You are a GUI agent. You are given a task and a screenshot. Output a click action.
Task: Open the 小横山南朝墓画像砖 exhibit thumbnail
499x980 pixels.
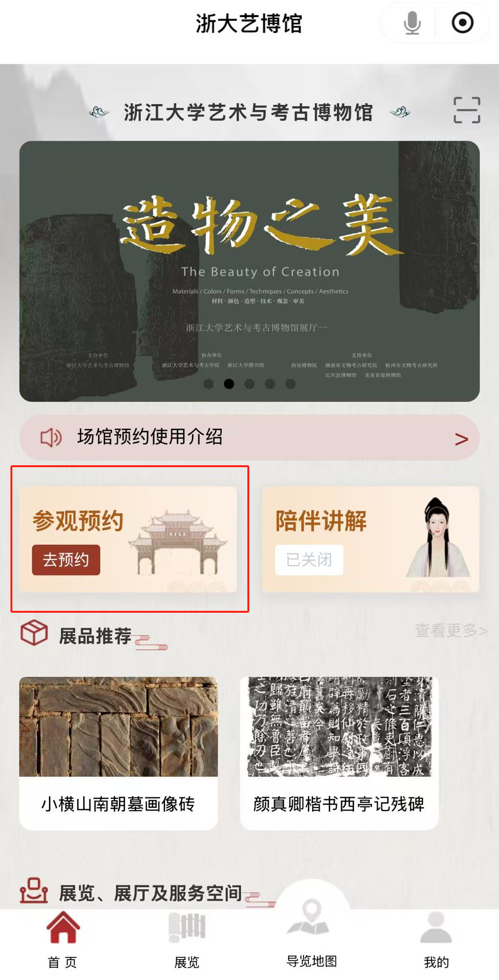coord(118,726)
